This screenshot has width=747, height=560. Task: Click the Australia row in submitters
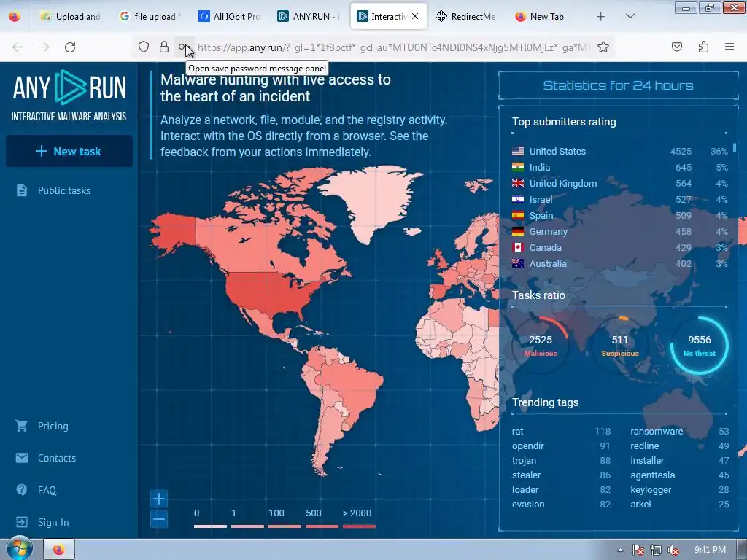coord(619,264)
